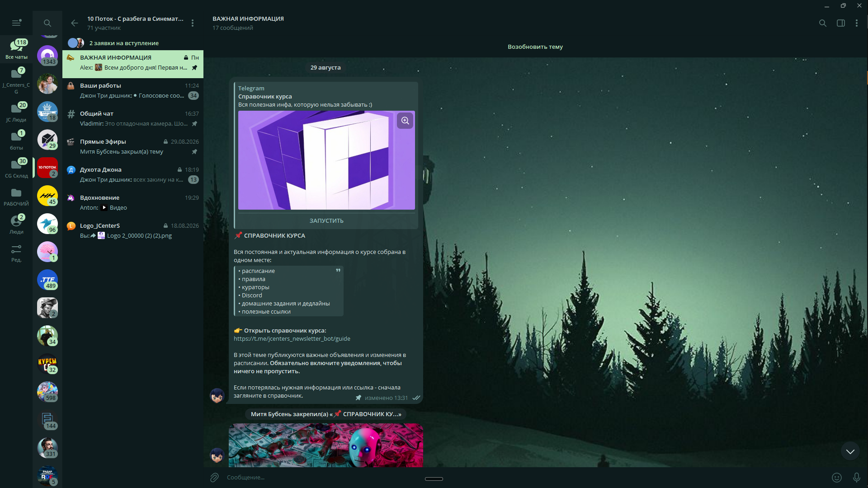Screen dimensions: 868x488
Task: Open the CG Склад folder
Action: point(16,168)
